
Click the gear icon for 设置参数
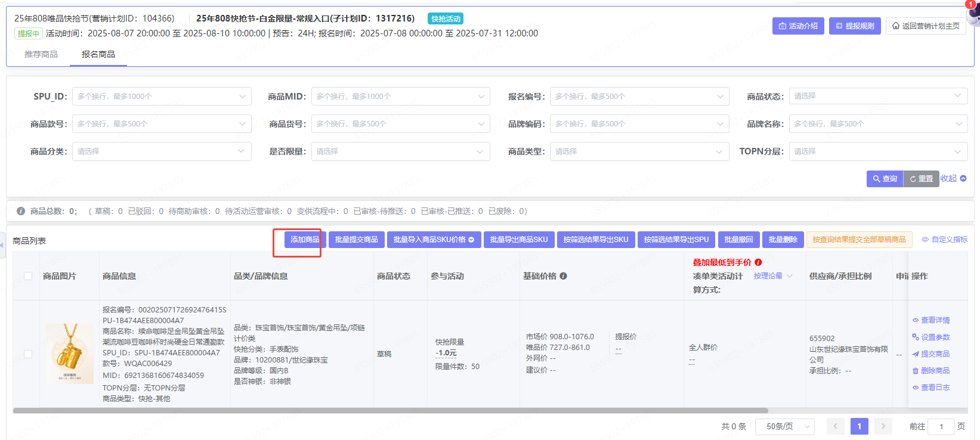[916, 337]
